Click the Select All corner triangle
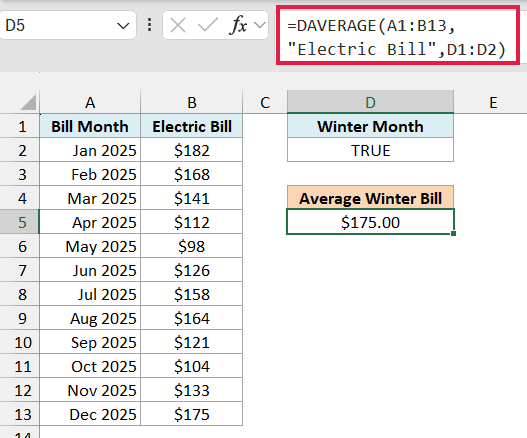Screen dimensions: 527x438 [28, 102]
